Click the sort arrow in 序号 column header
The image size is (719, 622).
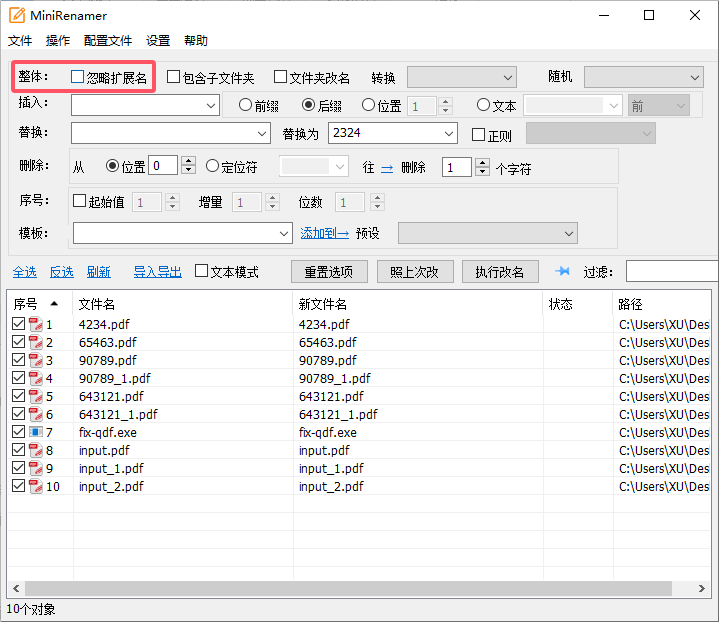tap(53, 303)
